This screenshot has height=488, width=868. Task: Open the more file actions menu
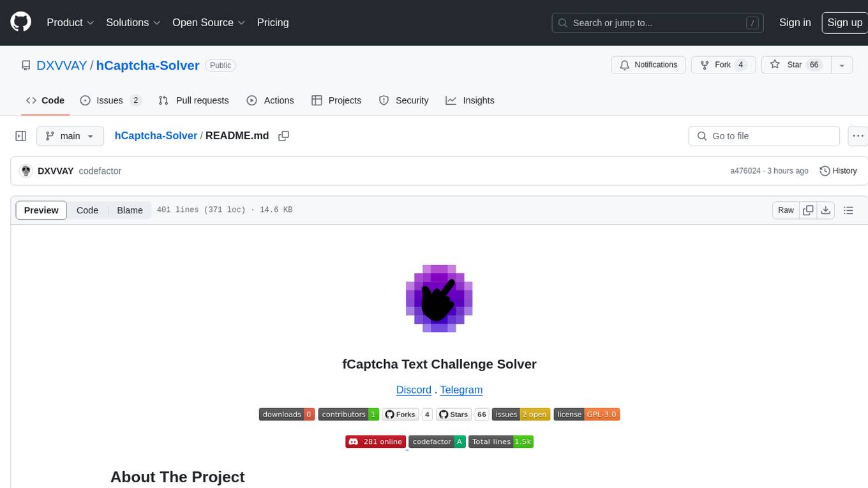pyautogui.click(x=858, y=136)
